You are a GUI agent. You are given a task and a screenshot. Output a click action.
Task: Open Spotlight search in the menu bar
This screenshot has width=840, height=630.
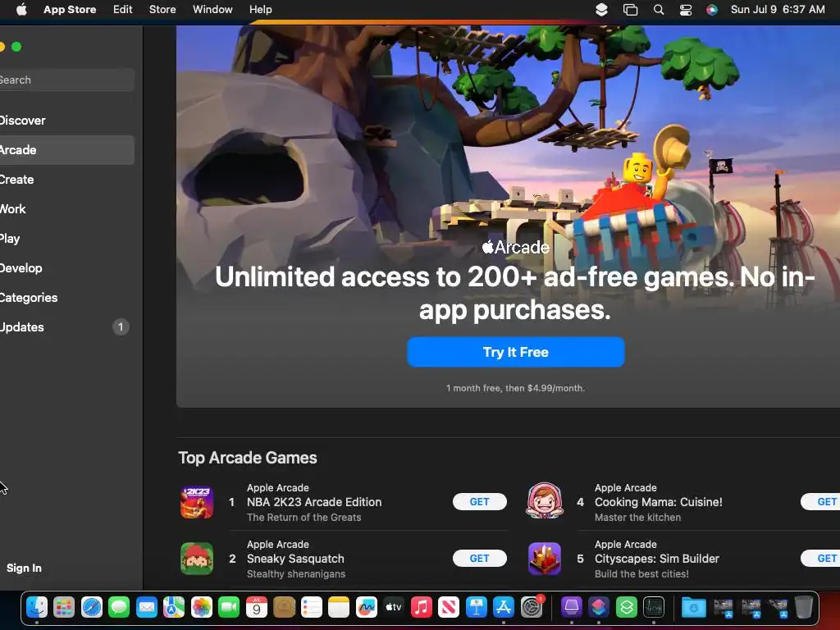[659, 10]
